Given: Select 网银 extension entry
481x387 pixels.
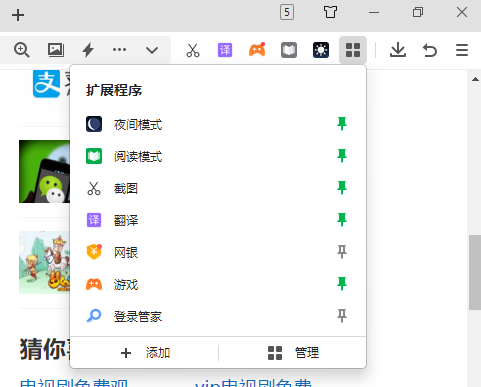Looking at the screenshot, I should (x=218, y=252).
